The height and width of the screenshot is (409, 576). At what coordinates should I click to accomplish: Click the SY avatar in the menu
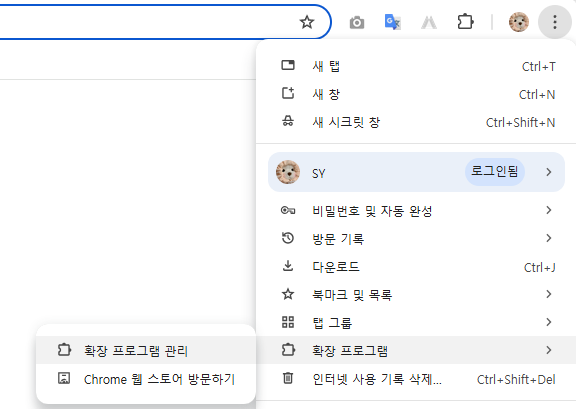[x=288, y=172]
